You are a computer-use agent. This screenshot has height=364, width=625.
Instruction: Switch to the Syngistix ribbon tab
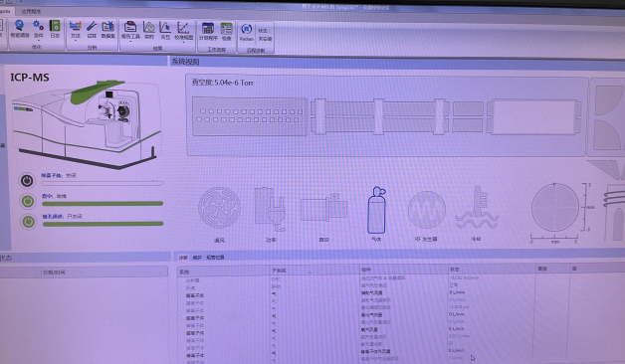[6, 11]
